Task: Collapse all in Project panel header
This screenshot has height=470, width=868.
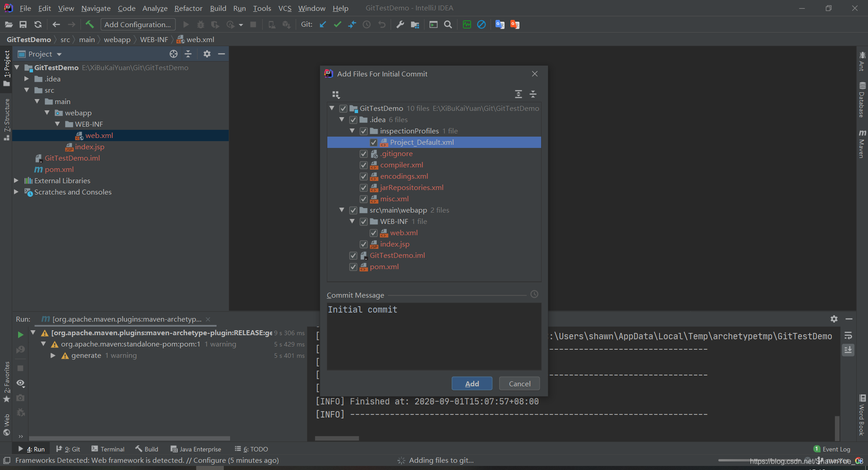Action: pos(188,54)
